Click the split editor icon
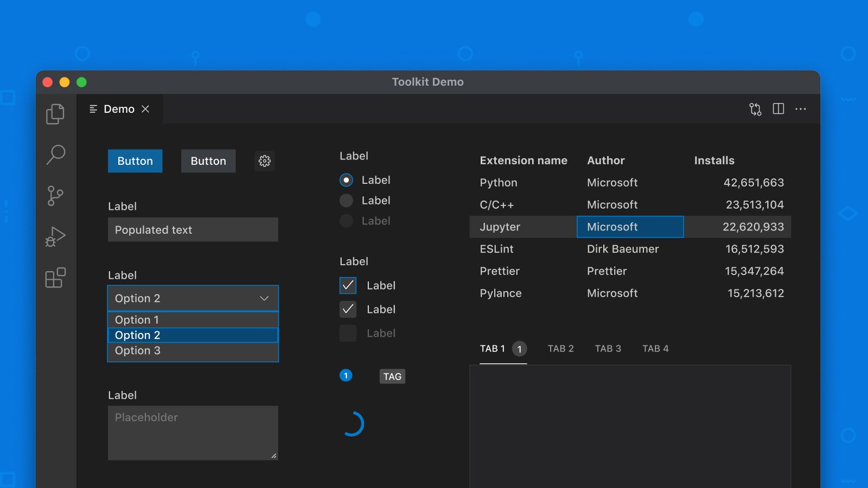The width and height of the screenshot is (868, 488). tap(778, 109)
